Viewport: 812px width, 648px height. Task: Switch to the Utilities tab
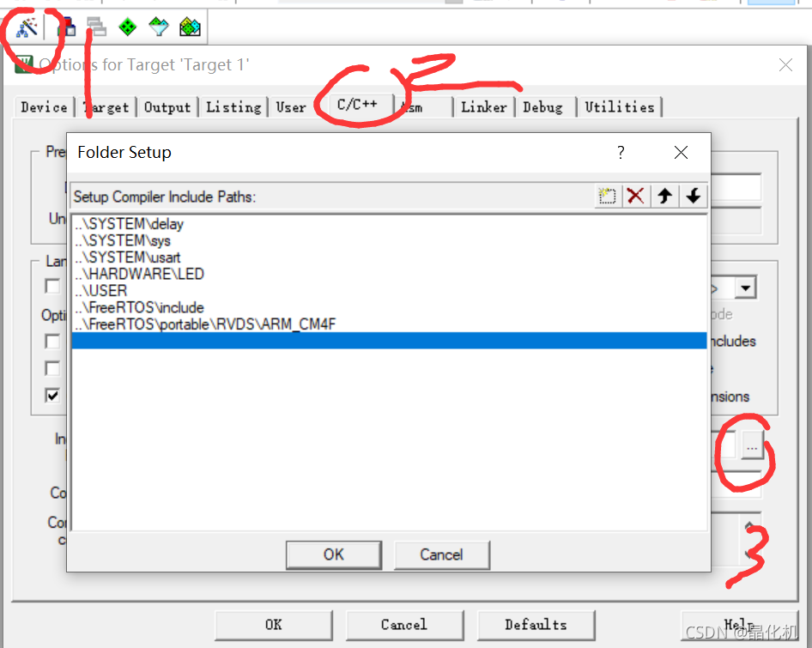point(620,107)
